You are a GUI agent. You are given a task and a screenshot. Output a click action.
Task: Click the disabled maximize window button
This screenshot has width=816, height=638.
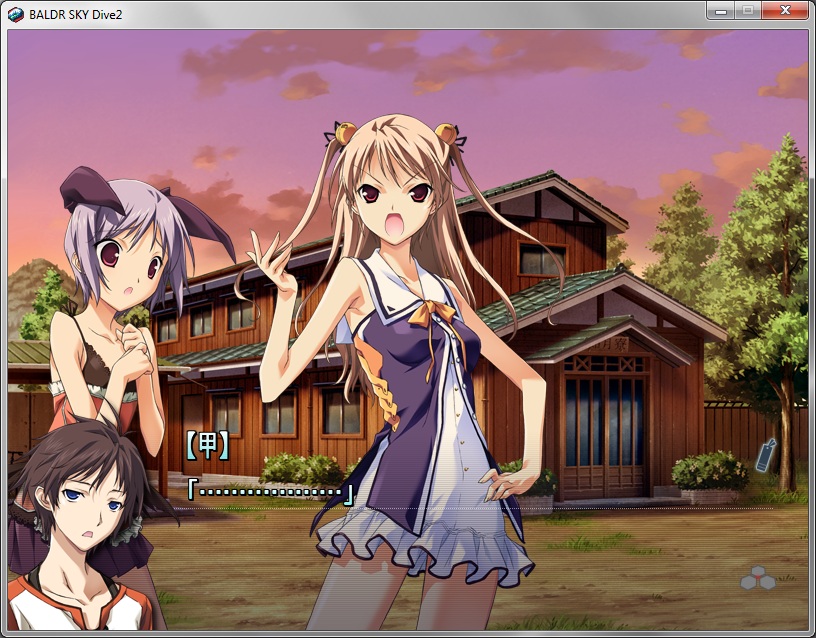(x=748, y=10)
